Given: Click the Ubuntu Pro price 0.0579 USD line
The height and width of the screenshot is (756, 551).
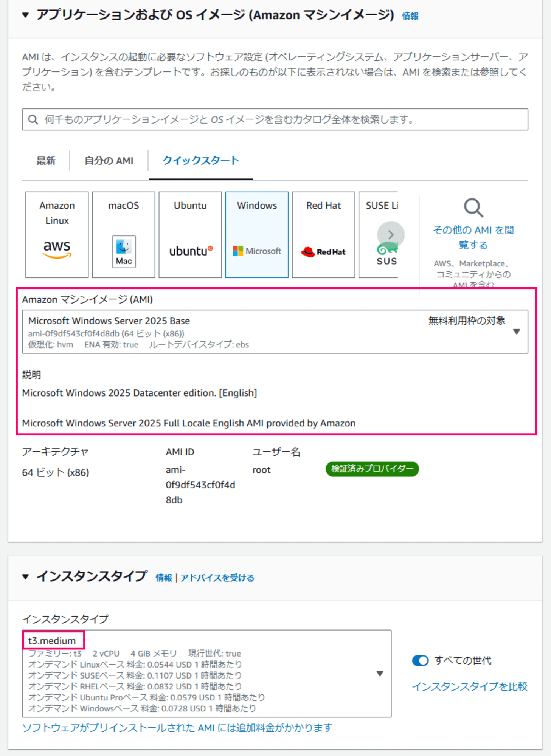Looking at the screenshot, I should 146,697.
